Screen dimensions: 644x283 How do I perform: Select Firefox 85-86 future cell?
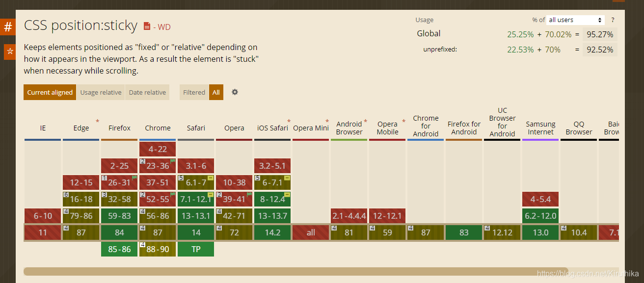point(119,249)
